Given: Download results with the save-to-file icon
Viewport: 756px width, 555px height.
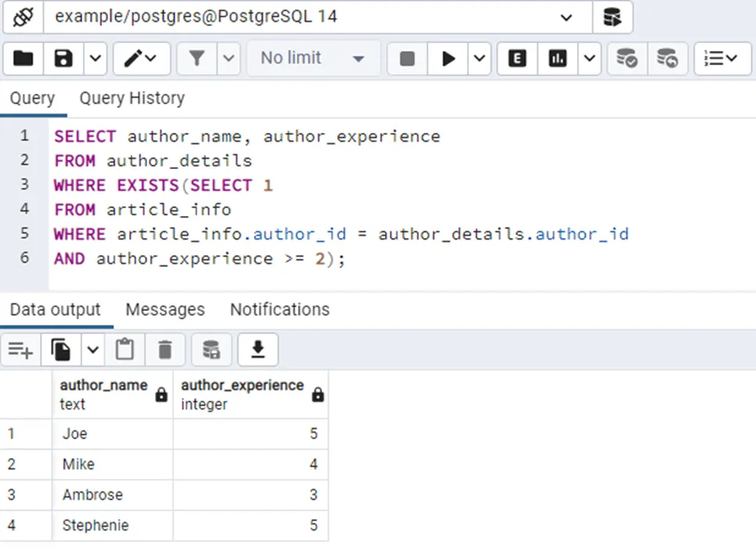Looking at the screenshot, I should click(257, 350).
